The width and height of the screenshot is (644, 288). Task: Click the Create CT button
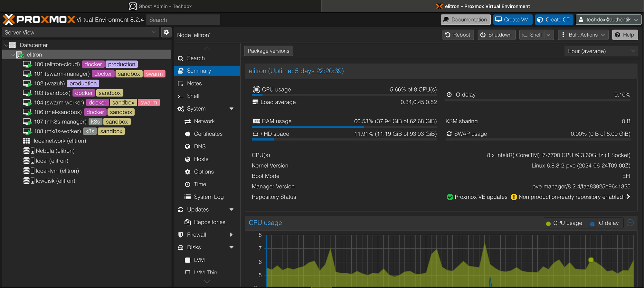554,20
